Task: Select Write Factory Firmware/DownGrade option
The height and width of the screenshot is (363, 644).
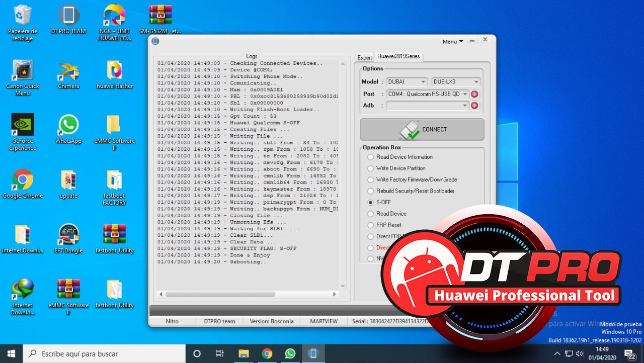Action: click(x=413, y=179)
